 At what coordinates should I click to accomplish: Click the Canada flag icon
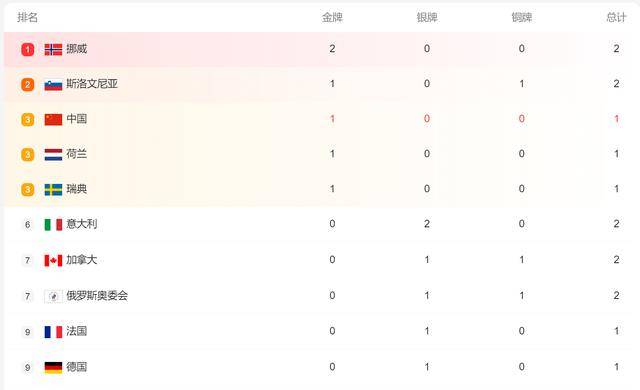point(53,260)
